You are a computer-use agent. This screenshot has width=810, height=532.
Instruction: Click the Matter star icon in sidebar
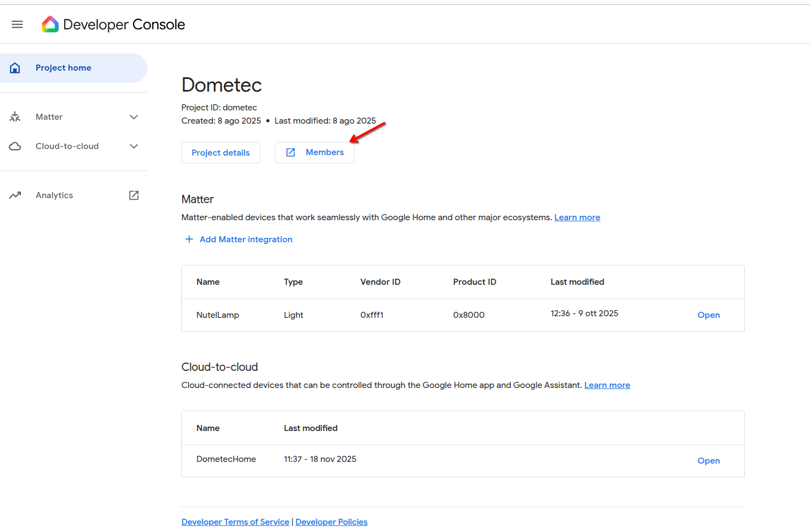coord(15,117)
